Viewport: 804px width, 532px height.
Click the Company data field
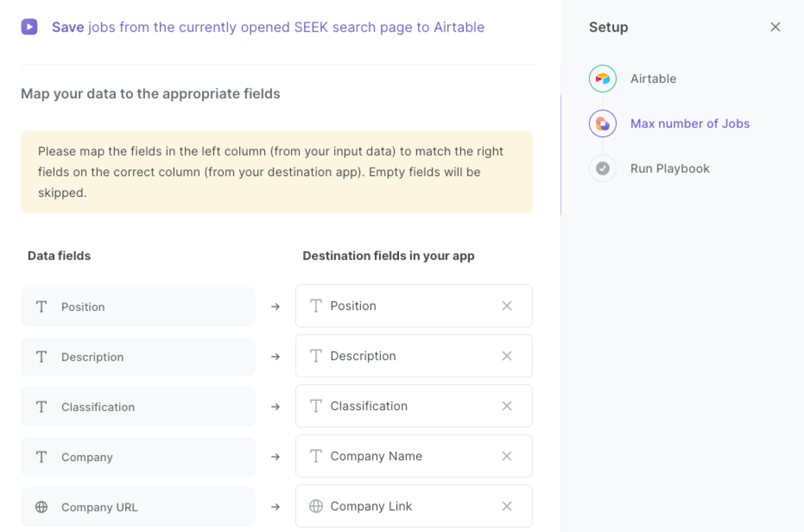[x=138, y=457]
